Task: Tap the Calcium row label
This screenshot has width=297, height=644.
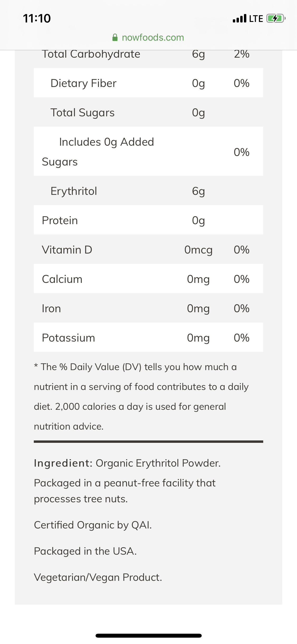Action: 62,279
